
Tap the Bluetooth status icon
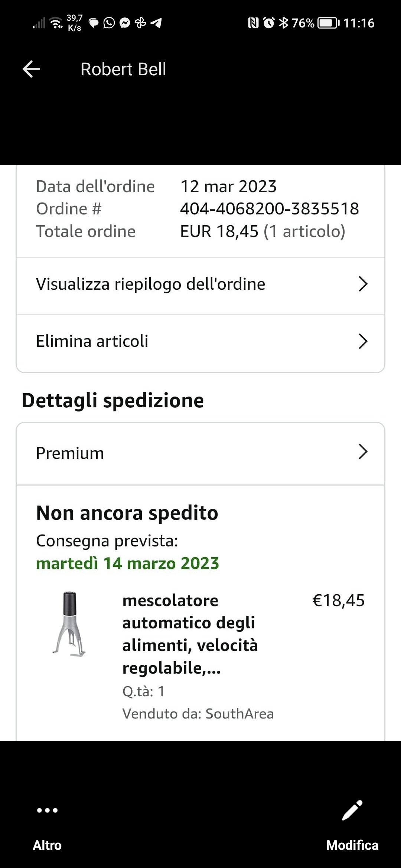283,23
